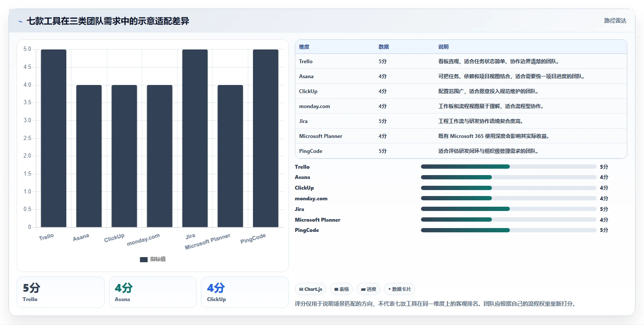Click the ClickUp progress bar

tap(509, 188)
